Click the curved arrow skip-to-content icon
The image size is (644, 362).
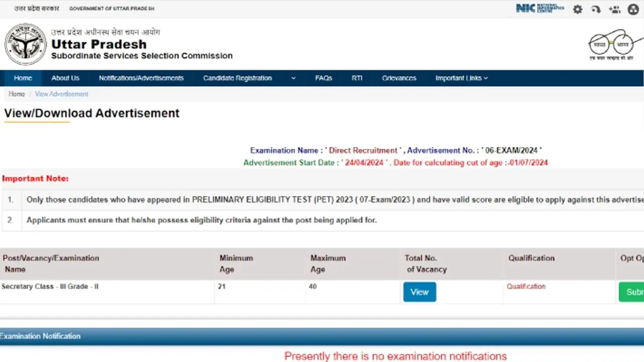coord(596,9)
